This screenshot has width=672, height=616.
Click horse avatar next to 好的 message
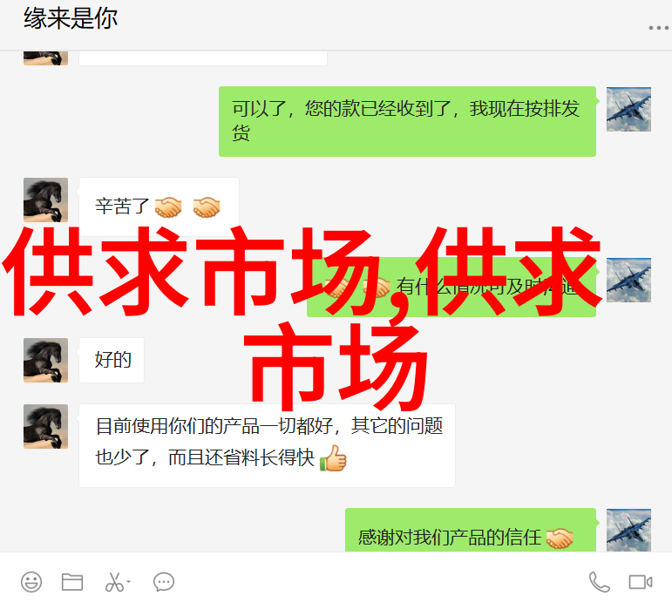[x=45, y=360]
